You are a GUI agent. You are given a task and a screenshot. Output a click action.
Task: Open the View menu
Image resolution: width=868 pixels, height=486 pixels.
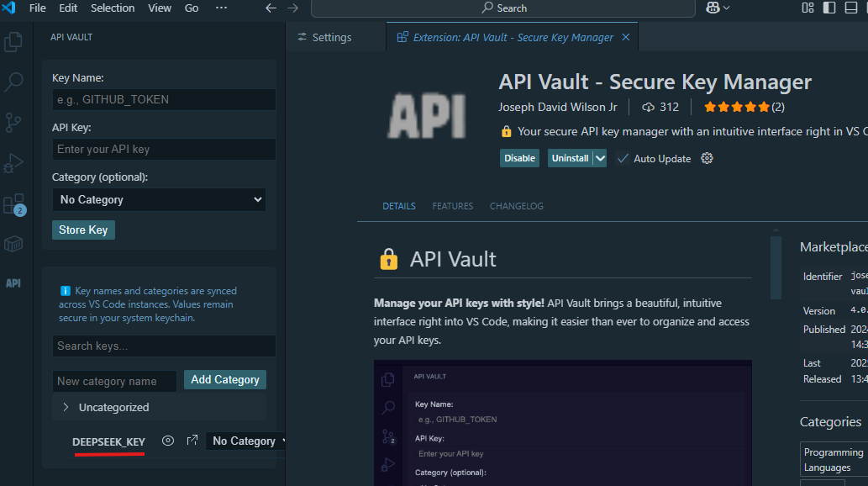(x=160, y=8)
